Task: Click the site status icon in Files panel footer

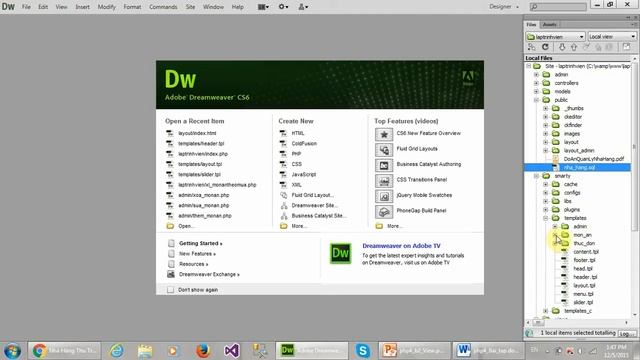Action: point(529,333)
